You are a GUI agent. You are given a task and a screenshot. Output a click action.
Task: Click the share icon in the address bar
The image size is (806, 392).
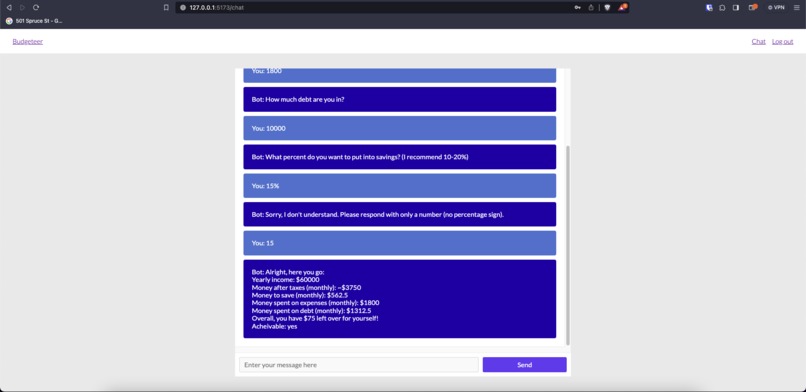(591, 8)
